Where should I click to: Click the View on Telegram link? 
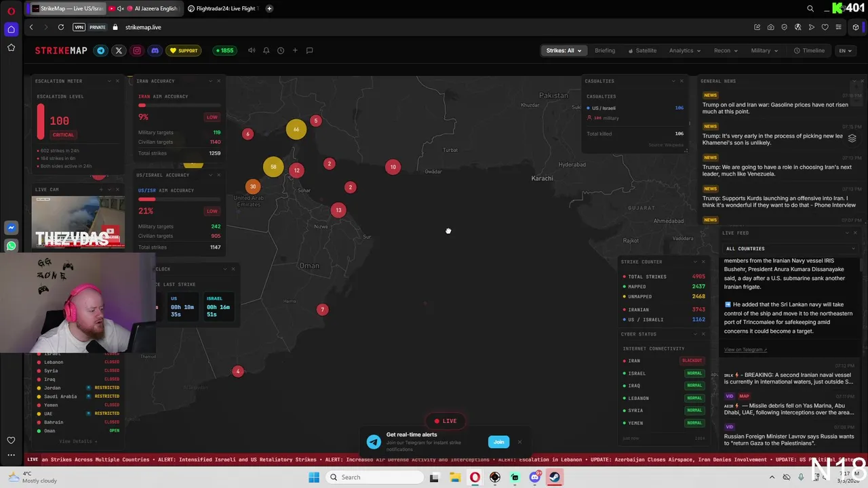point(745,350)
